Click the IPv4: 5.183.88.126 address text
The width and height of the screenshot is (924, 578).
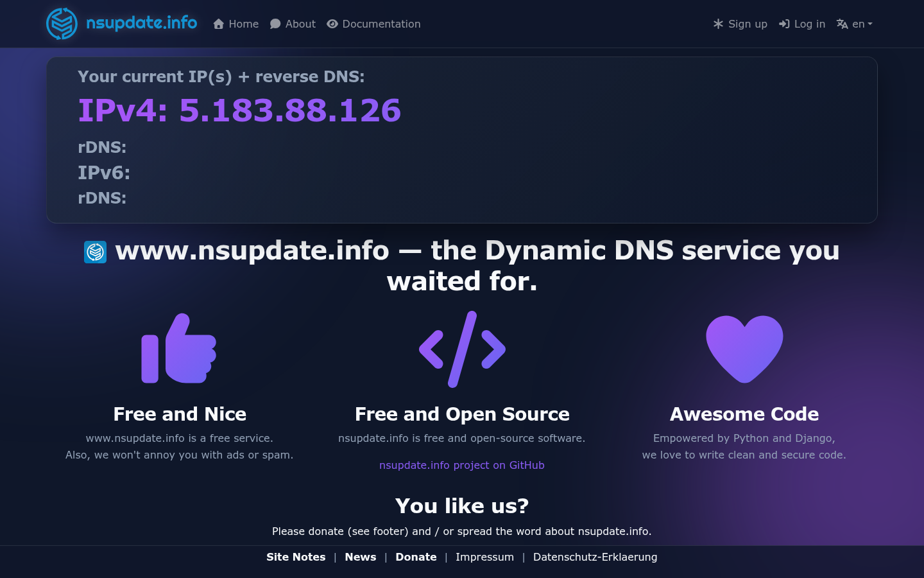(x=239, y=110)
